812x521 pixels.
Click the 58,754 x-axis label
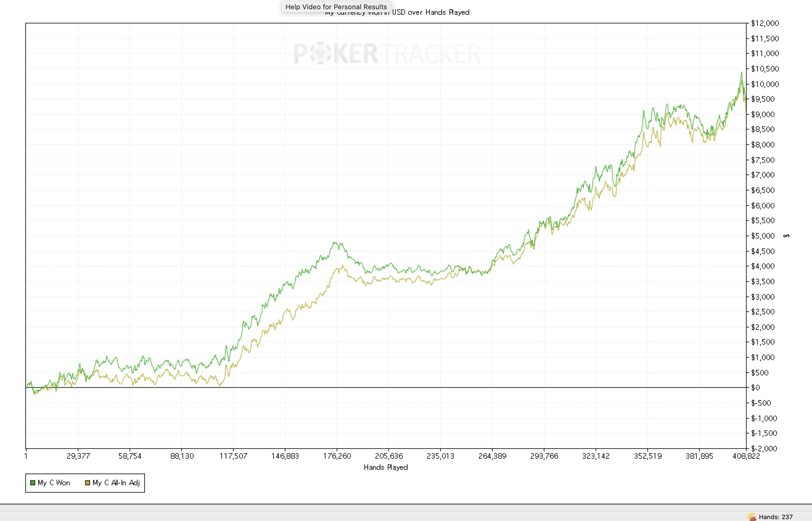tap(130, 456)
